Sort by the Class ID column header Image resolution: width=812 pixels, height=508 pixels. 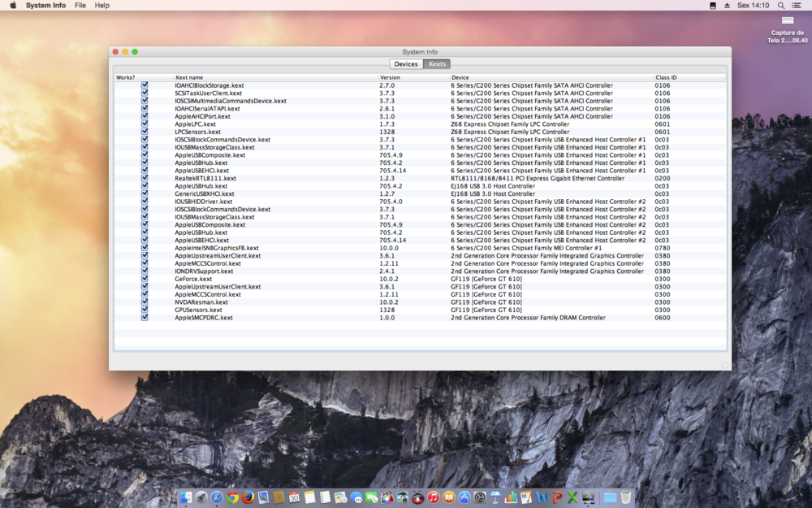coord(689,77)
